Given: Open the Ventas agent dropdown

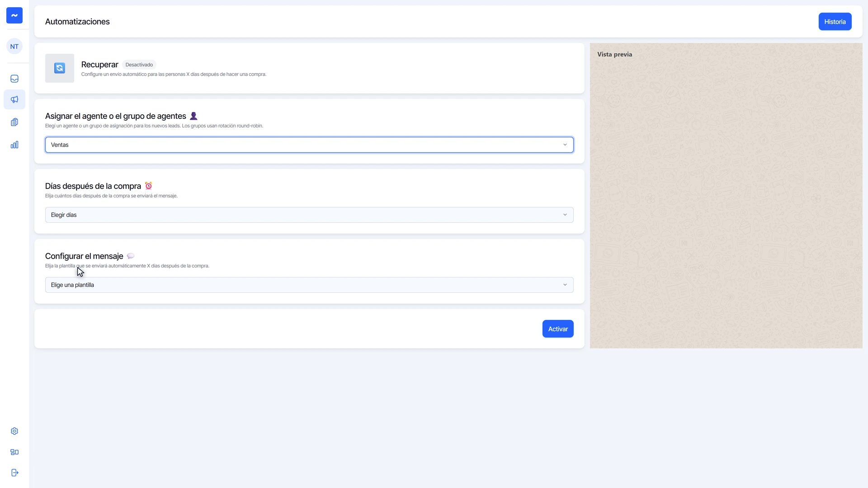Looking at the screenshot, I should tap(309, 145).
